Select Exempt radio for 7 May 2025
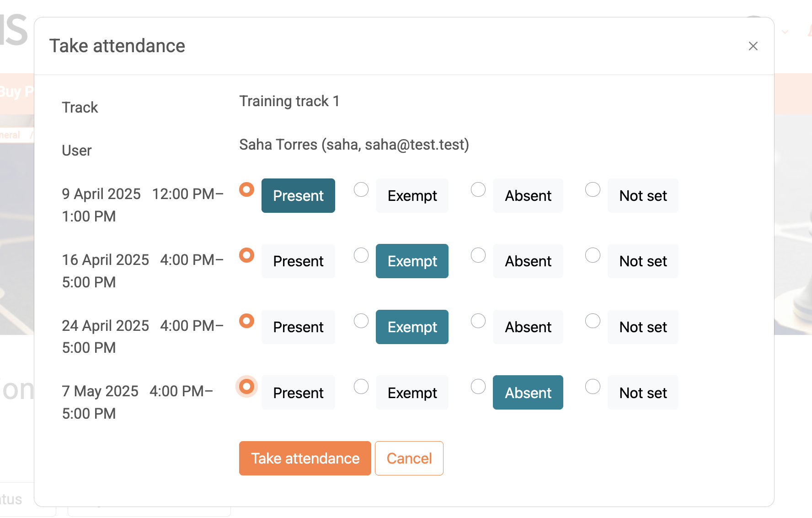812x518 pixels. (361, 387)
